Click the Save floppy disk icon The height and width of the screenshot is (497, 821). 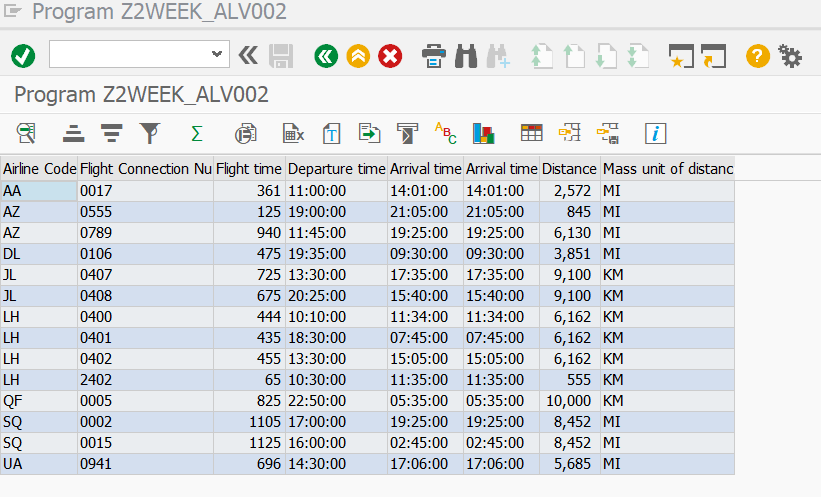281,56
